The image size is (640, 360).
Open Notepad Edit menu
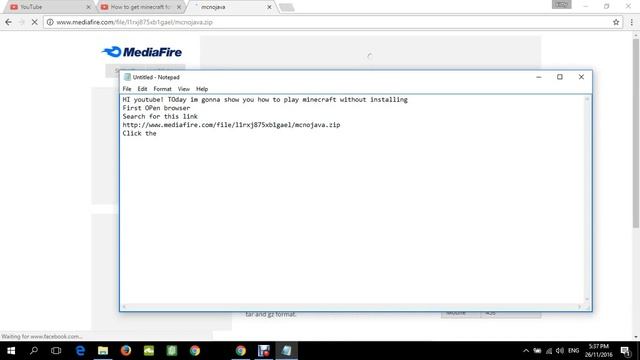click(x=142, y=89)
